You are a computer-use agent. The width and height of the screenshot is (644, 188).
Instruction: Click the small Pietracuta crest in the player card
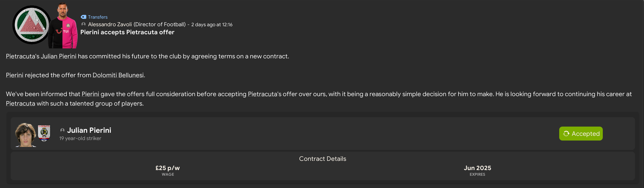44,133
